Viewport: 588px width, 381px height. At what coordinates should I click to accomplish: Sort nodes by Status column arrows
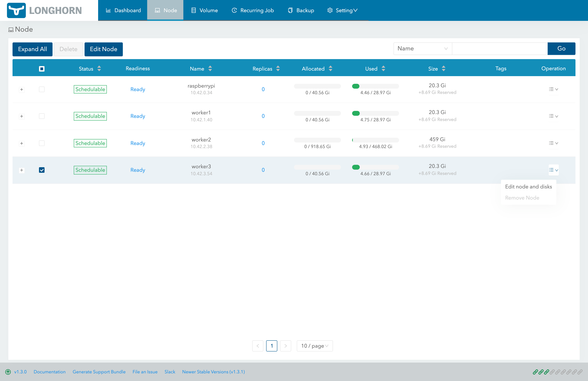99,68
